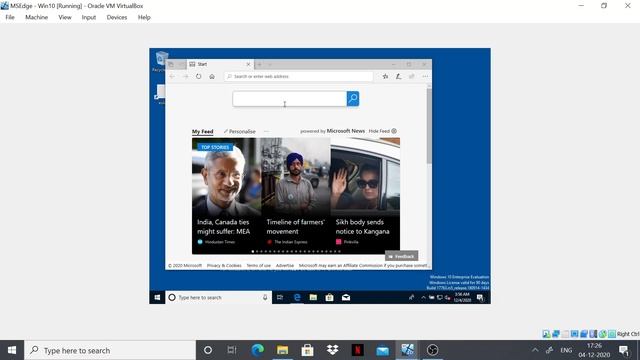Open Netflix on host taskbar
The height and width of the screenshot is (360, 640).
(358, 350)
